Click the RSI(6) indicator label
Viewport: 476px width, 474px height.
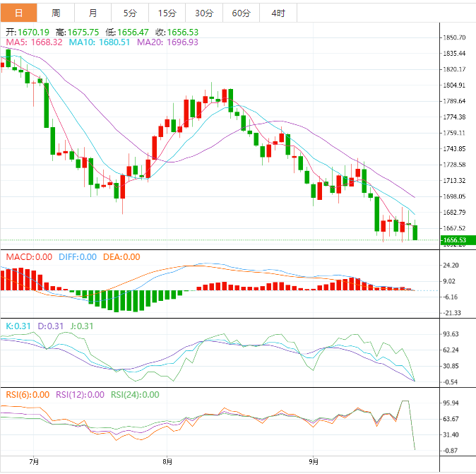point(28,395)
